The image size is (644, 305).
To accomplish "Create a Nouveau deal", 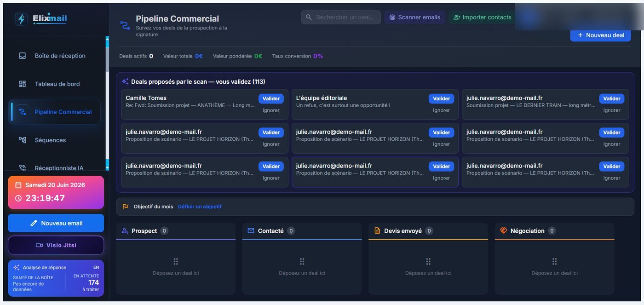I will click(600, 35).
